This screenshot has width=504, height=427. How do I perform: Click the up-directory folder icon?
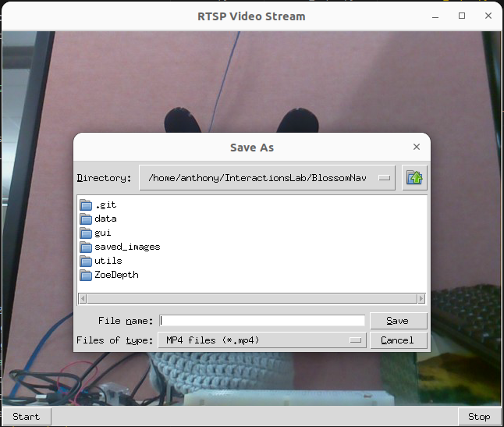(x=415, y=178)
